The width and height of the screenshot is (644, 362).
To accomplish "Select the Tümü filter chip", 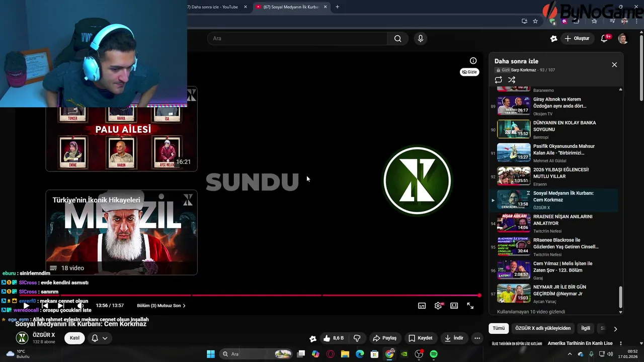I will click(499, 328).
